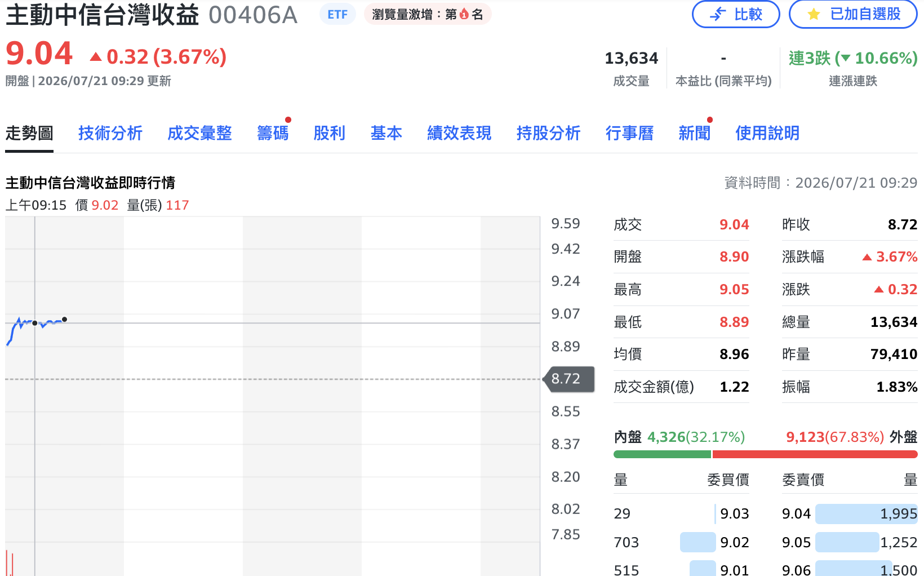Viewport: 924px width, 576px height.
Task: Click the 連3跌 (10.66%) streak text
Action: pyautogui.click(x=853, y=58)
